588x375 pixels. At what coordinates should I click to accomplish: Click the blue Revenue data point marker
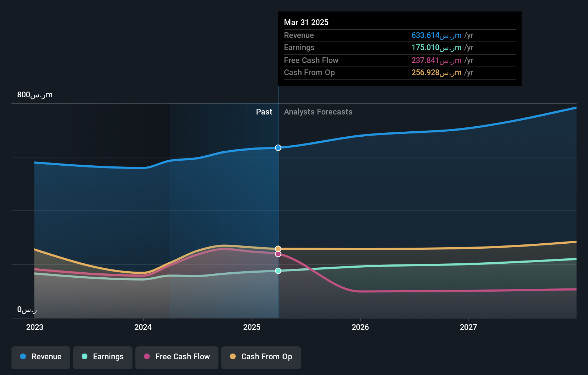coord(278,148)
